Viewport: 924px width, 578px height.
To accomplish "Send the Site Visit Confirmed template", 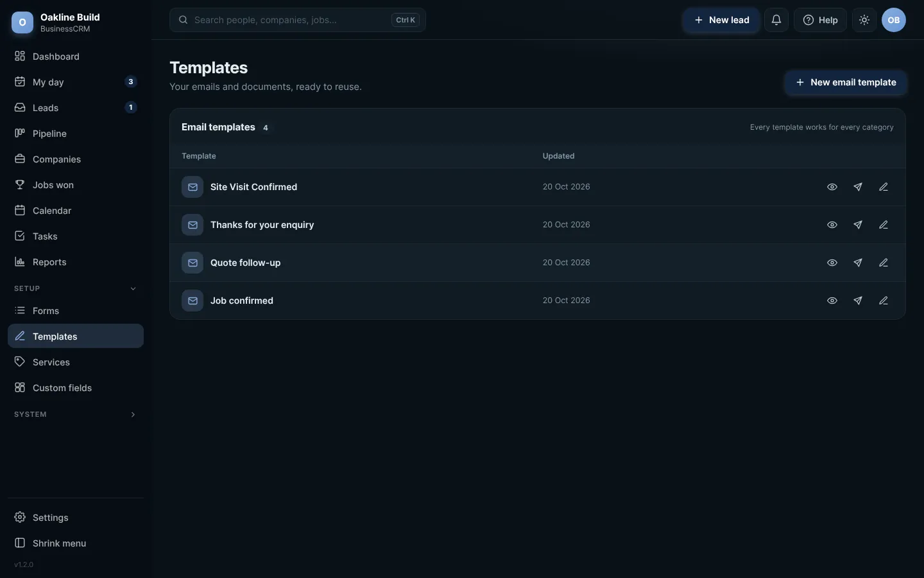I will pos(858,187).
